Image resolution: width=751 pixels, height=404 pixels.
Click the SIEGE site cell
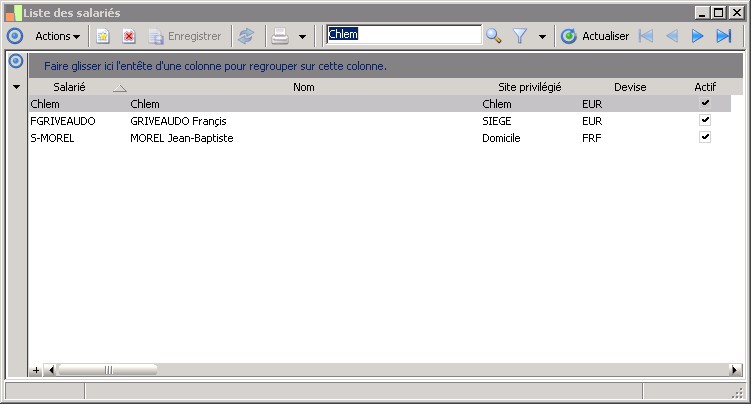(530, 121)
